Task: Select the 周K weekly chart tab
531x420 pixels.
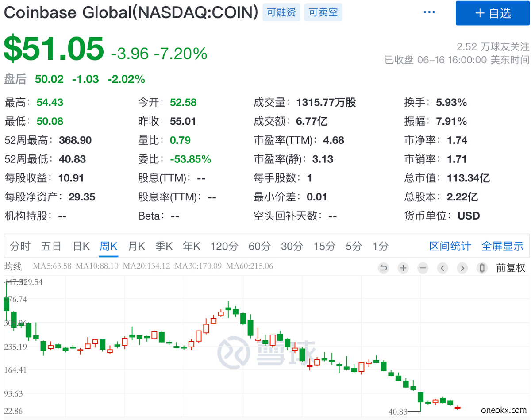Action: 108,246
